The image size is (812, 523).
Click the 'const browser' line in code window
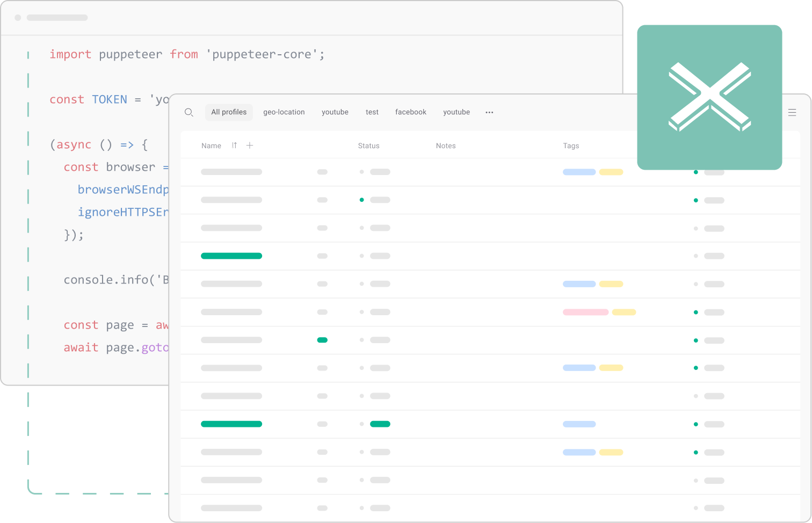[x=116, y=167]
